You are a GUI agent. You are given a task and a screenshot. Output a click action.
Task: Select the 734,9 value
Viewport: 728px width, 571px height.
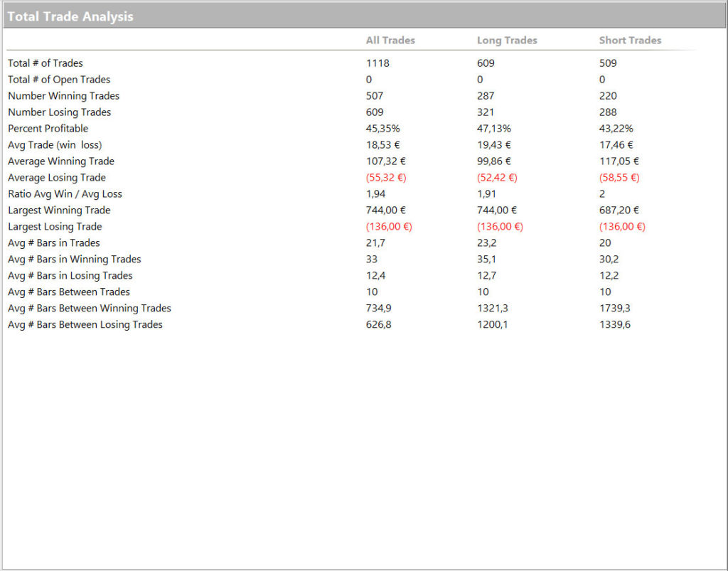click(x=378, y=308)
